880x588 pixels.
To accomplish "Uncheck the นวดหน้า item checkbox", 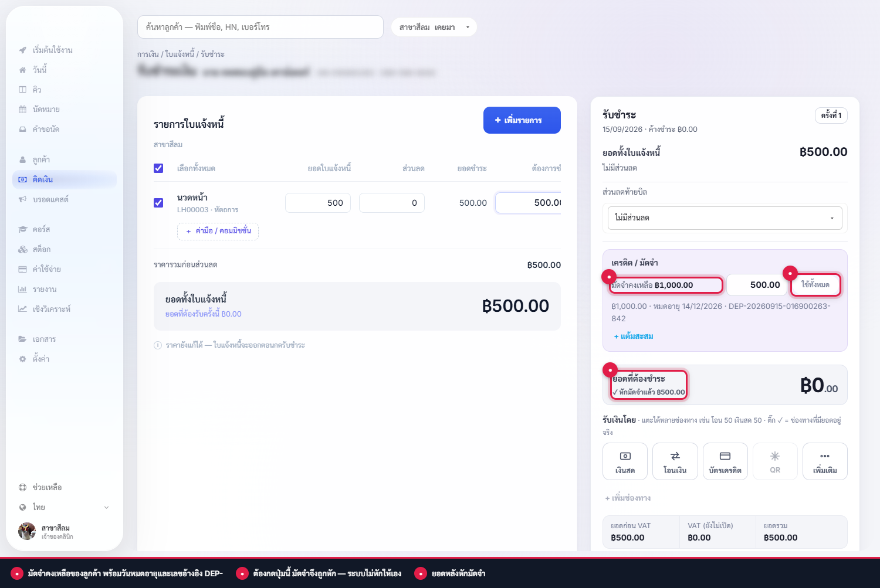I will point(158,203).
